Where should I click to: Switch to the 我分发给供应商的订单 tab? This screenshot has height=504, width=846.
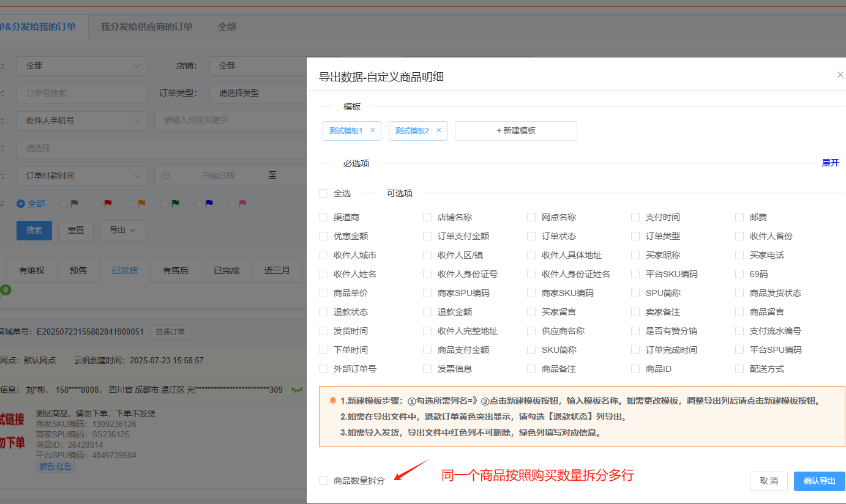click(146, 27)
